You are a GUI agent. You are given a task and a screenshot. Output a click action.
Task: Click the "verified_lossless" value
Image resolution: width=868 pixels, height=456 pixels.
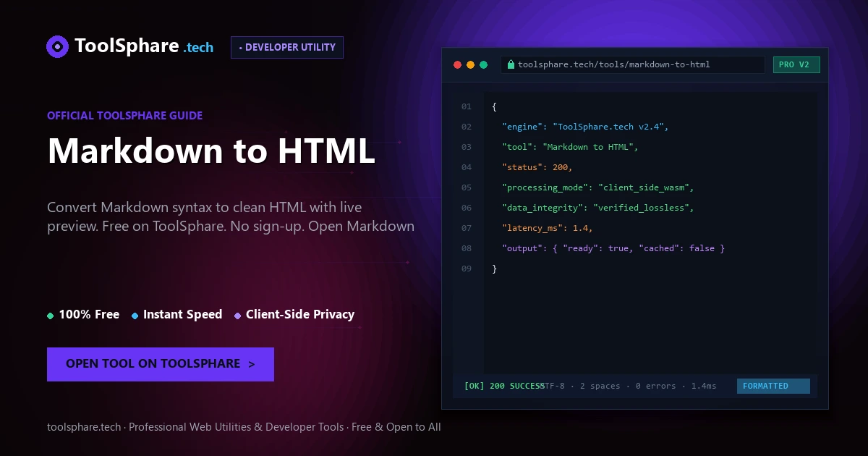[642, 208]
